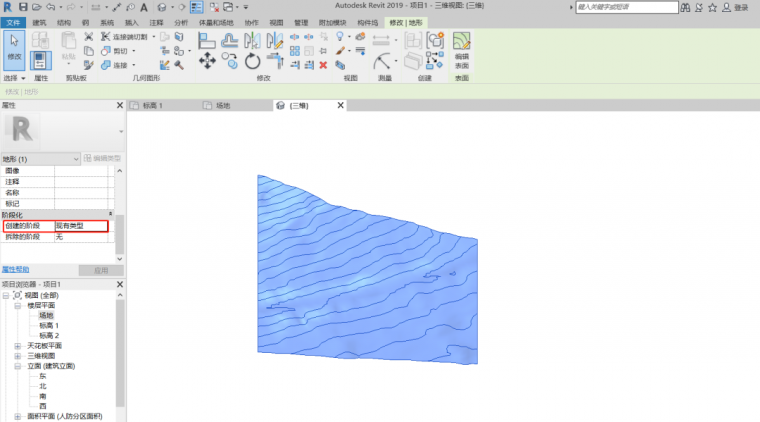Click the Measure (测量) tool icon
The image size is (760, 422).
pyautogui.click(x=383, y=62)
